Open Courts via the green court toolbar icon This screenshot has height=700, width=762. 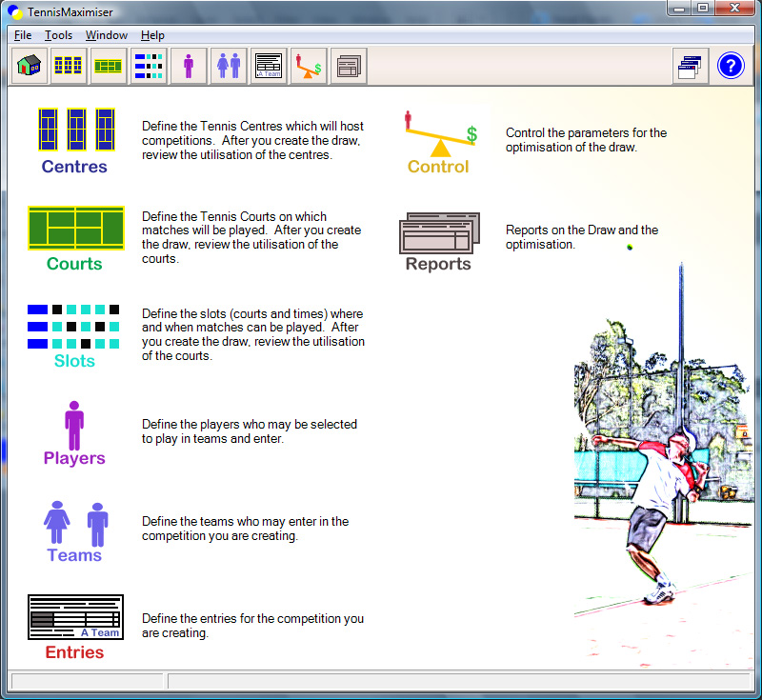[109, 66]
